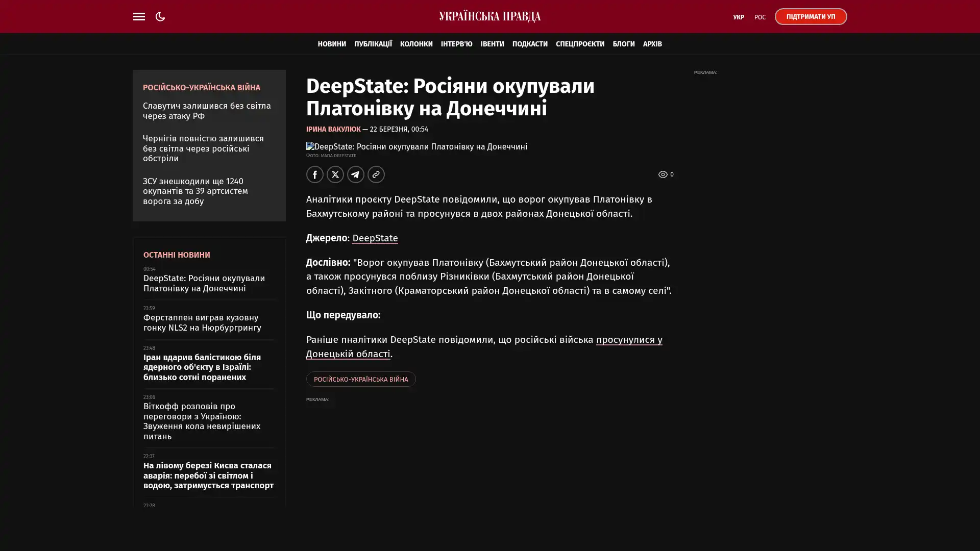This screenshot has height=551, width=980.
Task: Toggle dark mode moon icon
Action: pyautogui.click(x=160, y=16)
